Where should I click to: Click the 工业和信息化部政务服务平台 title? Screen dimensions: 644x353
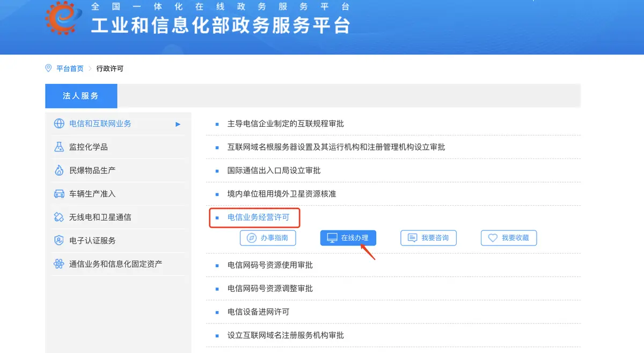221,25
